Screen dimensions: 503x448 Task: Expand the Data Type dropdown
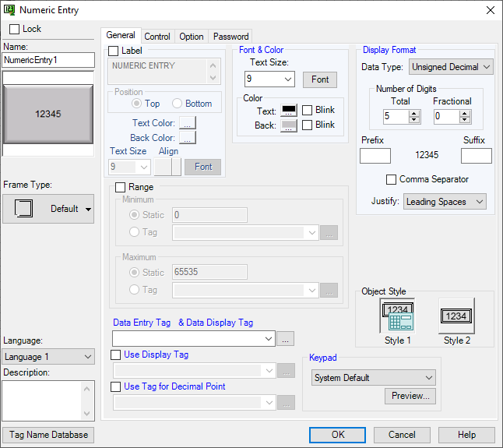point(452,67)
